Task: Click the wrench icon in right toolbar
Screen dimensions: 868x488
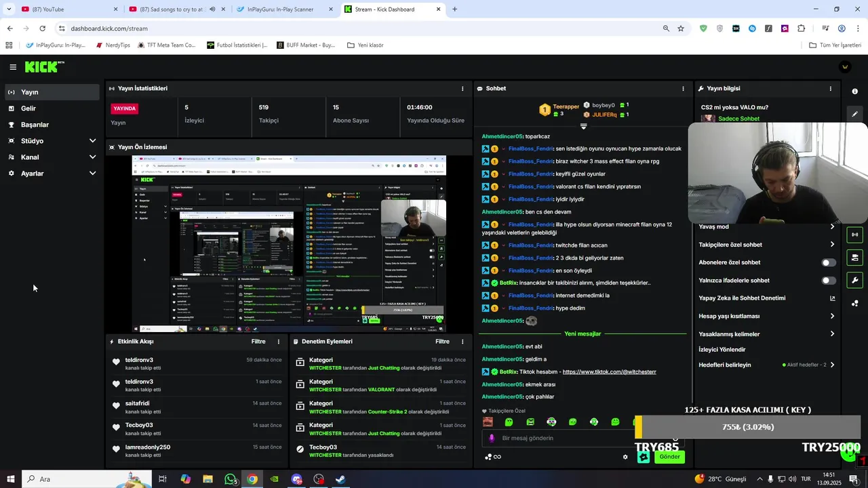Action: point(854,281)
